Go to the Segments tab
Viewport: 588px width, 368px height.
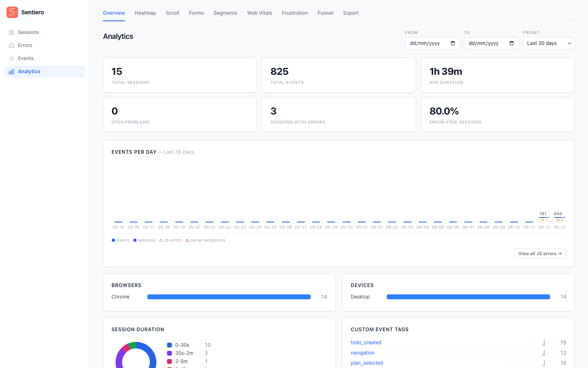pyautogui.click(x=225, y=13)
